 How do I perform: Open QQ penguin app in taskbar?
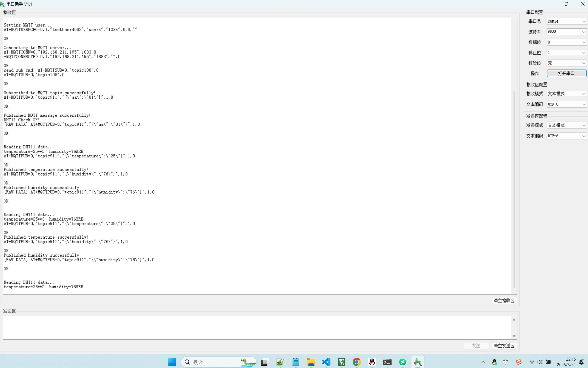coord(372,362)
